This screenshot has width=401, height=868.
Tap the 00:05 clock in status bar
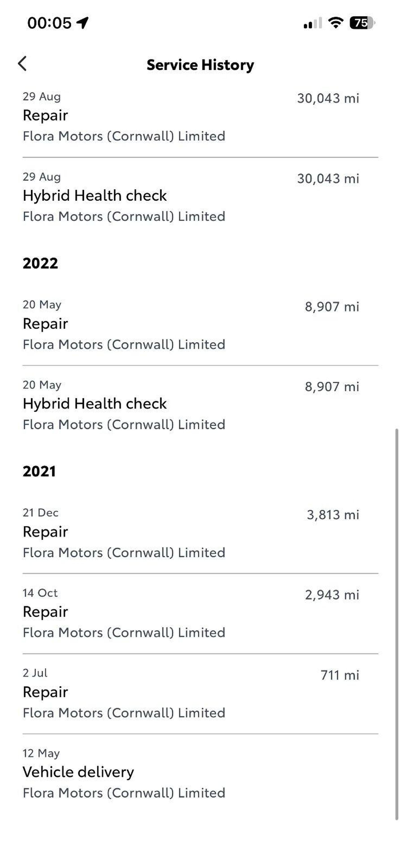point(49,23)
